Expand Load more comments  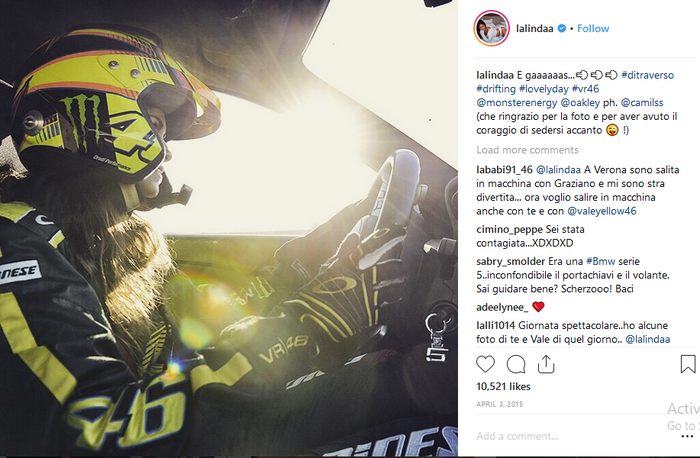click(527, 150)
